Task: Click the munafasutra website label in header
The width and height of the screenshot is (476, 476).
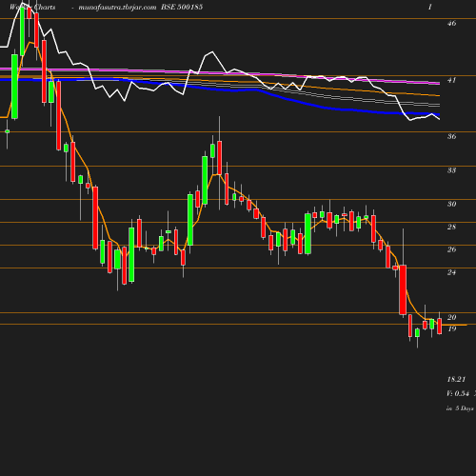Action: [117, 7]
